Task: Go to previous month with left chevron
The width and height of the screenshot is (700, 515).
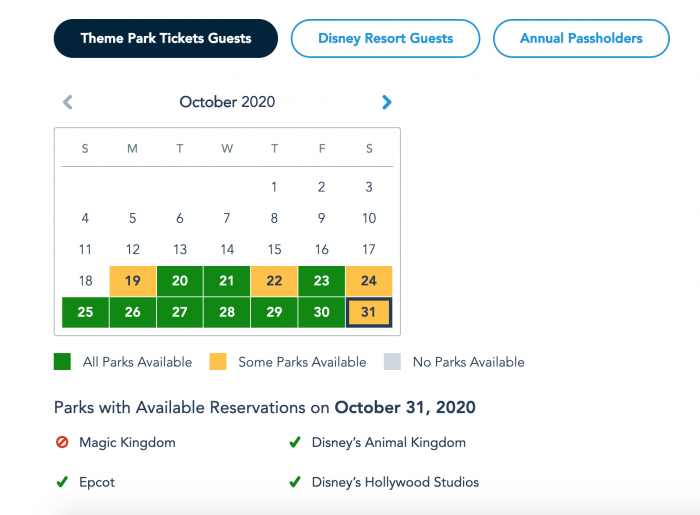Action: (x=68, y=102)
